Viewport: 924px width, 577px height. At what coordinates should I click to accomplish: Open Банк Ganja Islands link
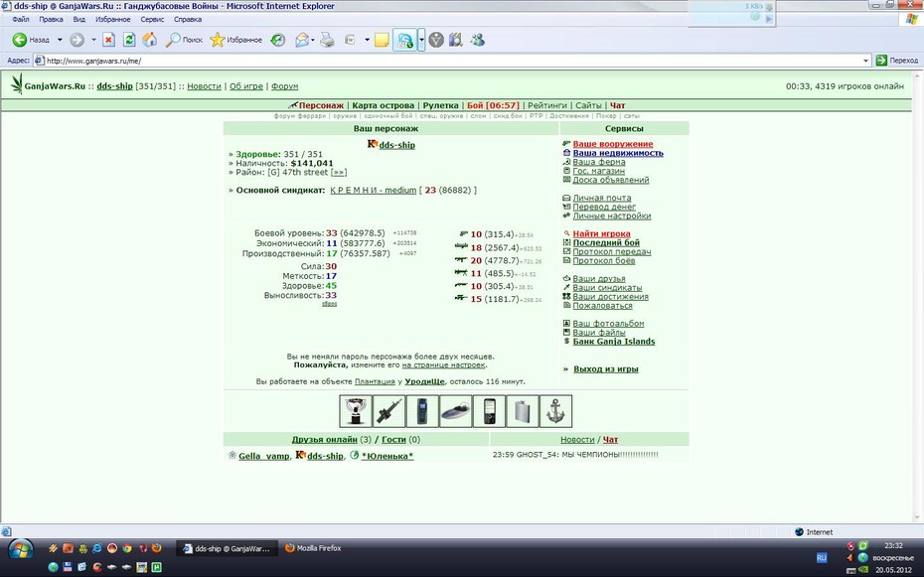(614, 342)
